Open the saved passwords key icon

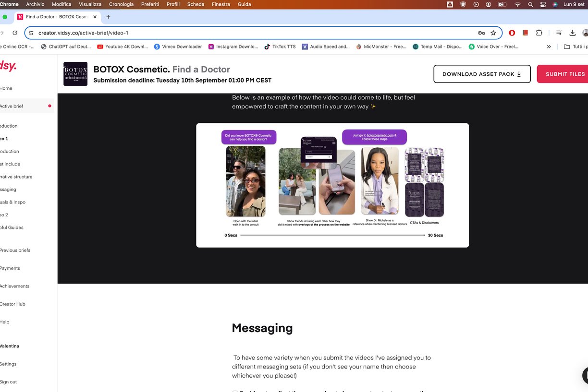481,33
